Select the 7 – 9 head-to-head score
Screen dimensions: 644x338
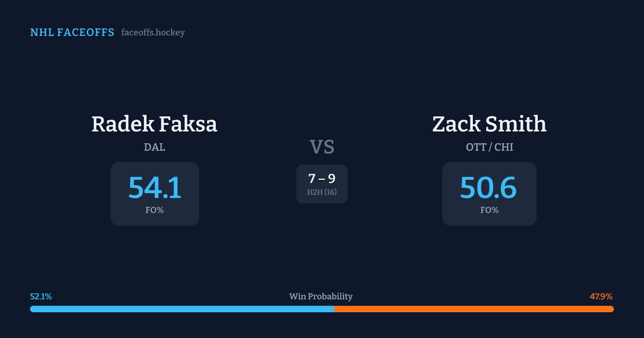pyautogui.click(x=322, y=179)
